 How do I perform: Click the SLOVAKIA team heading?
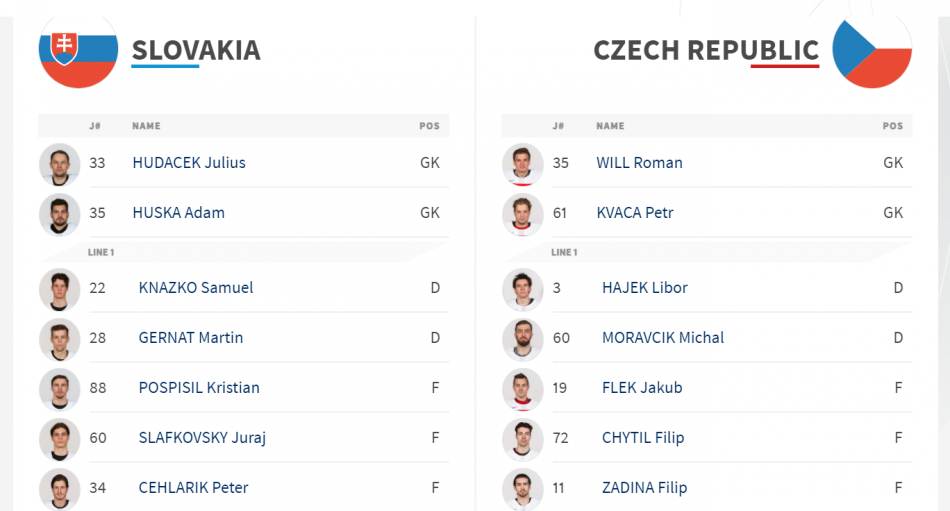(x=196, y=50)
